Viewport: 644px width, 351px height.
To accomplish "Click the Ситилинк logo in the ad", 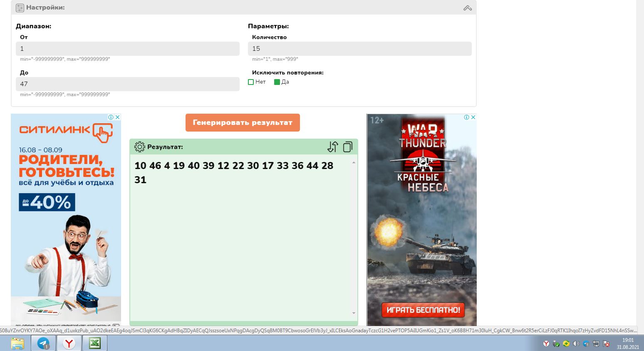I will pyautogui.click(x=66, y=132).
